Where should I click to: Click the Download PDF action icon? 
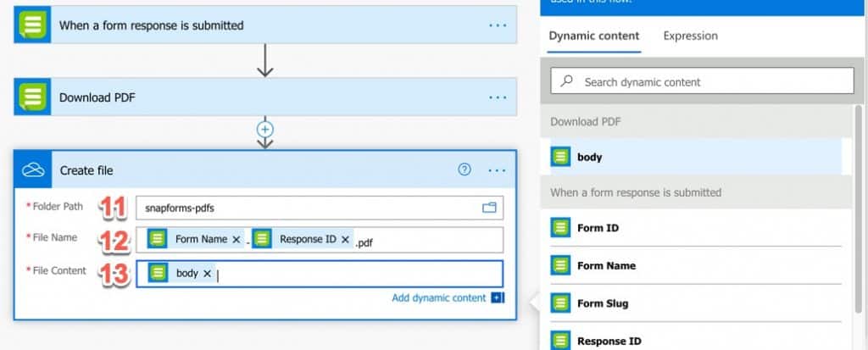(34, 97)
